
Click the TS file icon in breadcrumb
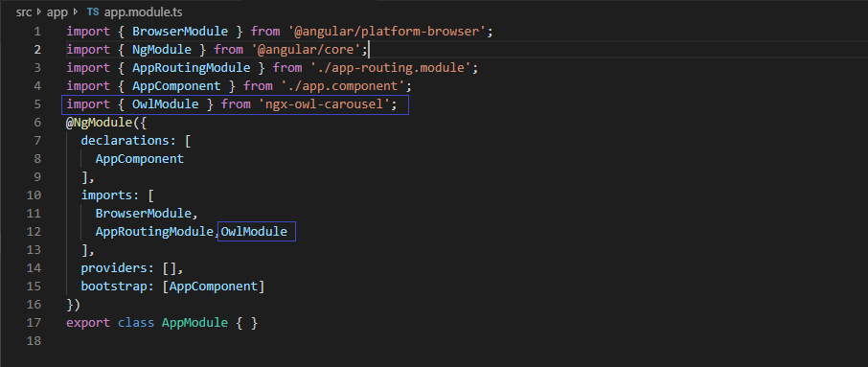click(x=92, y=11)
